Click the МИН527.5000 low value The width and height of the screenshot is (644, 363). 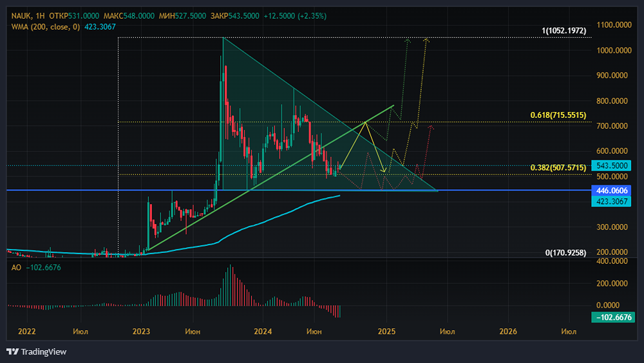[182, 16]
